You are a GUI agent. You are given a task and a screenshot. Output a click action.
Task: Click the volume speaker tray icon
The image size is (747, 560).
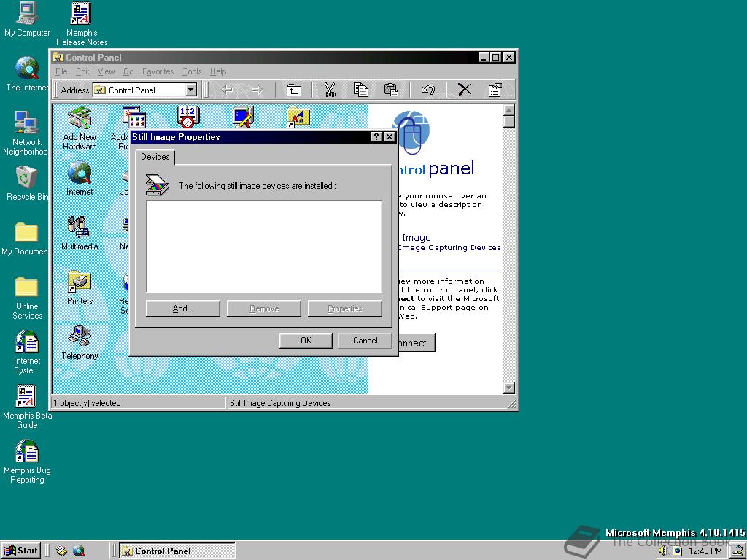(663, 551)
